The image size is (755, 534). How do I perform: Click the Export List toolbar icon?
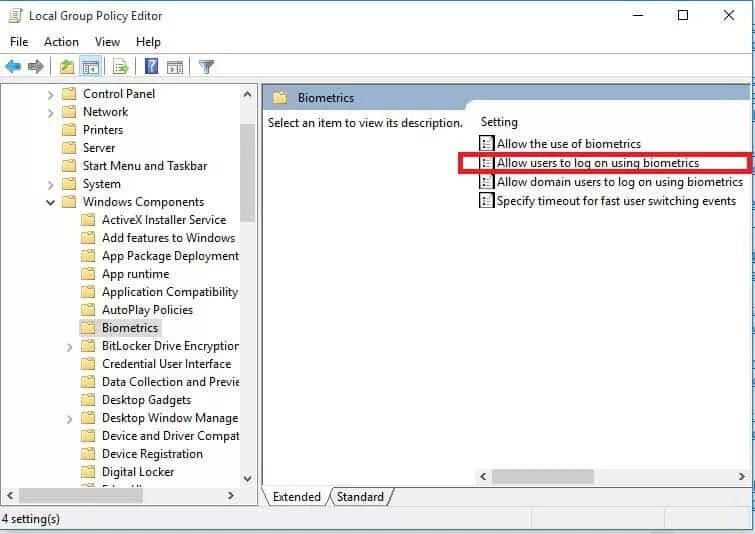[x=120, y=66]
